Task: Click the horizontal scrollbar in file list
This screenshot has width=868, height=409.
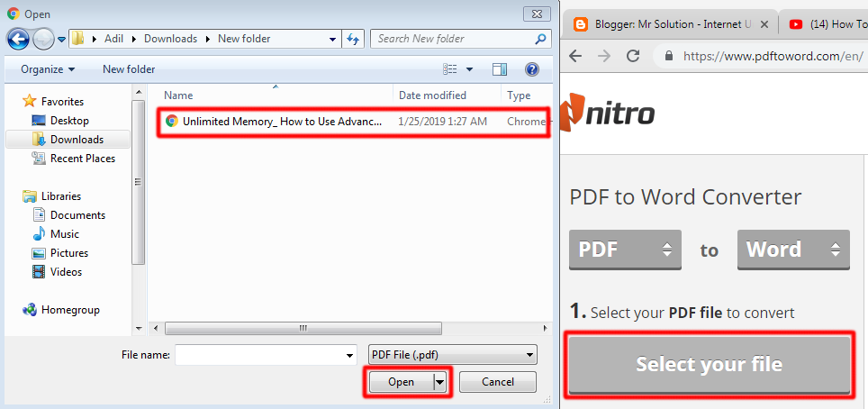Action: (303, 328)
